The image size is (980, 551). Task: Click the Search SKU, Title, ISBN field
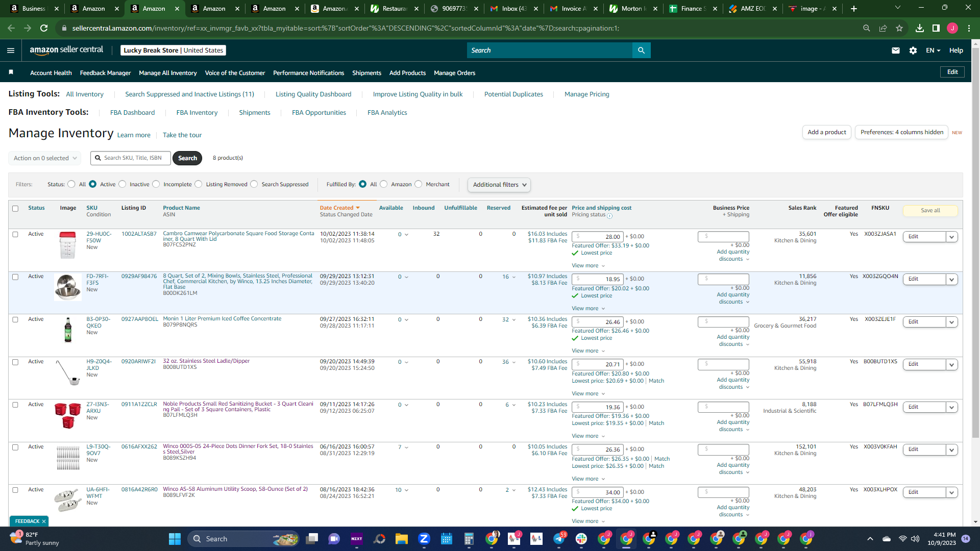pos(131,158)
